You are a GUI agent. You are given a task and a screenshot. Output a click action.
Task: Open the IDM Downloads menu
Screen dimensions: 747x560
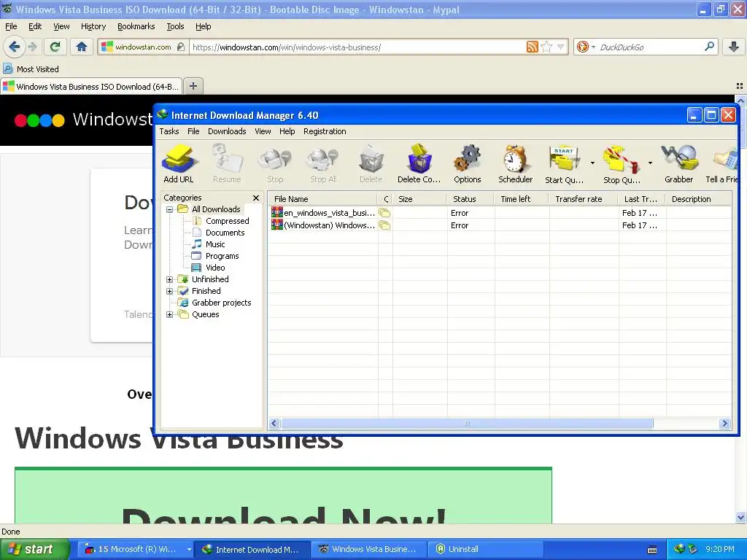[227, 131]
